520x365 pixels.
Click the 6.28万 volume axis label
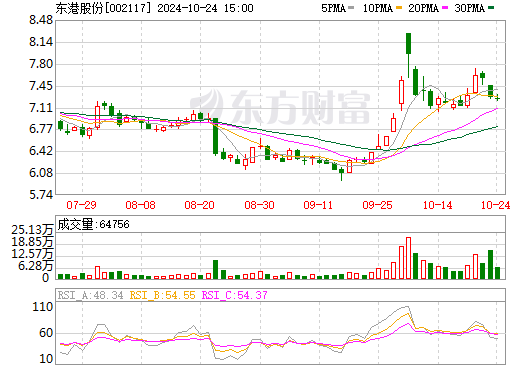pyautogui.click(x=36, y=266)
